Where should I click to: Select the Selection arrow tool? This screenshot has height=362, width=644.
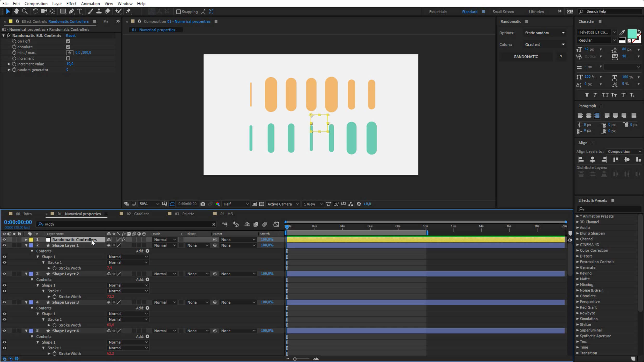click(x=8, y=11)
